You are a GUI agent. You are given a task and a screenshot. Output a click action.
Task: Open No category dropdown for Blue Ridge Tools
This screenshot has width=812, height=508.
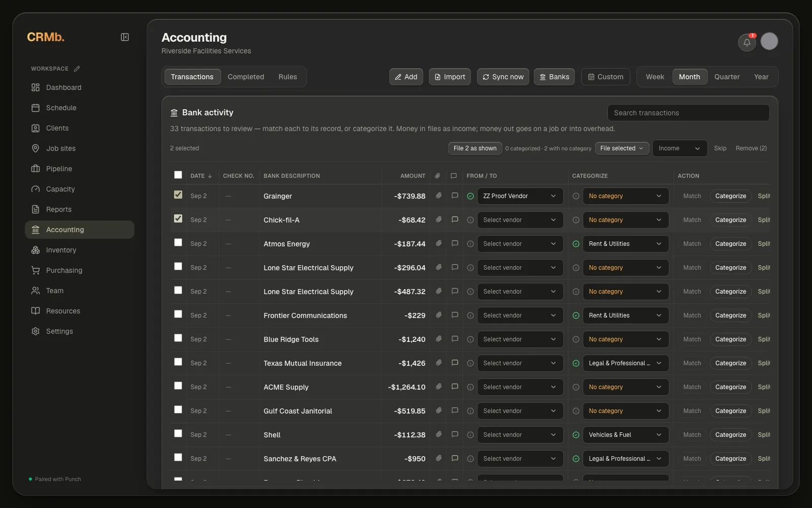pyautogui.click(x=626, y=339)
